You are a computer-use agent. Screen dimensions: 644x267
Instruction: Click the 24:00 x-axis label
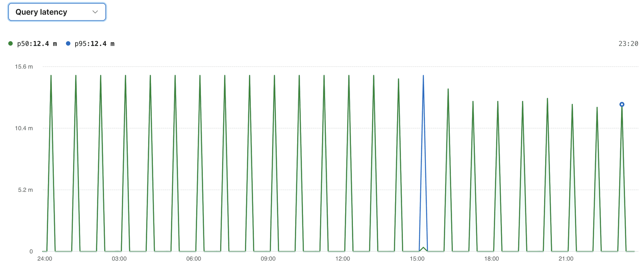pyautogui.click(x=45, y=259)
